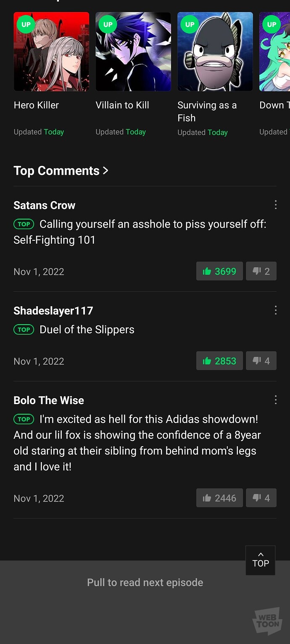Tap the Villain to Kill title
Screen dimensions: 290x644
click(x=122, y=105)
